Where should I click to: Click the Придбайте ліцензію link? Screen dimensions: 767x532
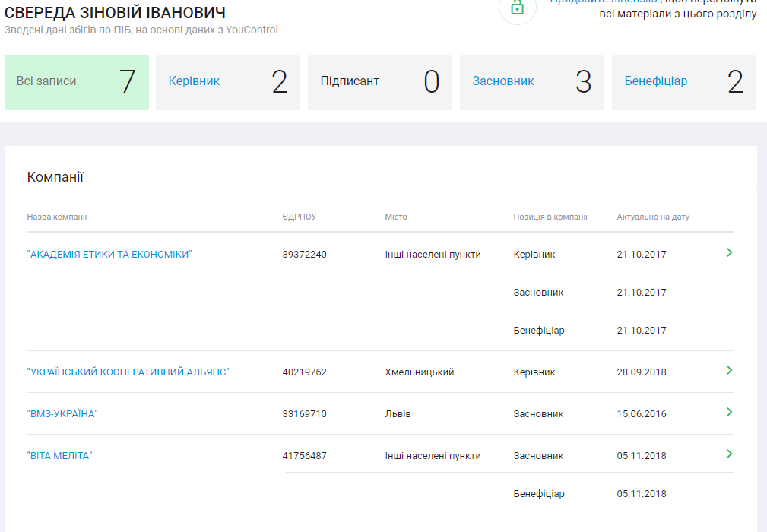pyautogui.click(x=604, y=2)
